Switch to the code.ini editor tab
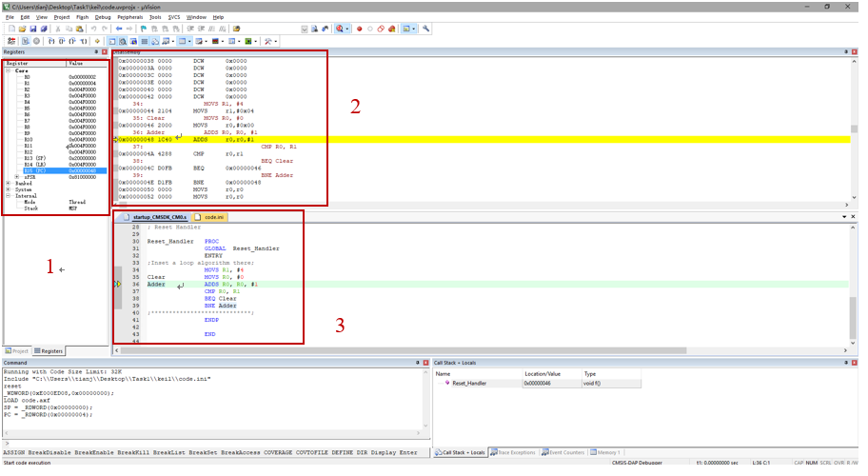The height and width of the screenshot is (476, 868). [213, 218]
